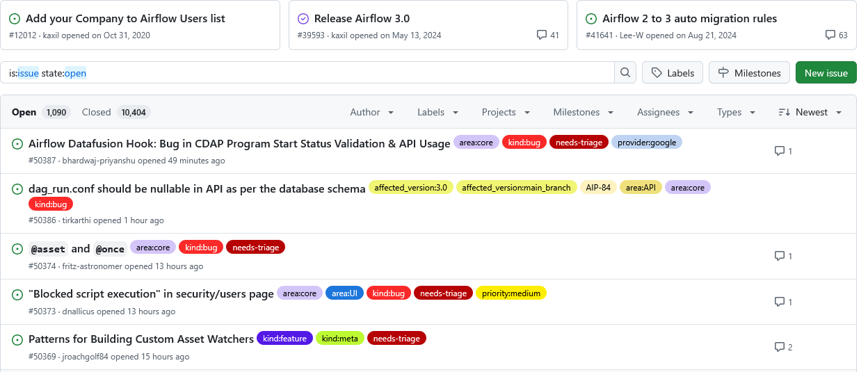Open the Types filter dropdown
This screenshot has width=868, height=372.
point(736,112)
